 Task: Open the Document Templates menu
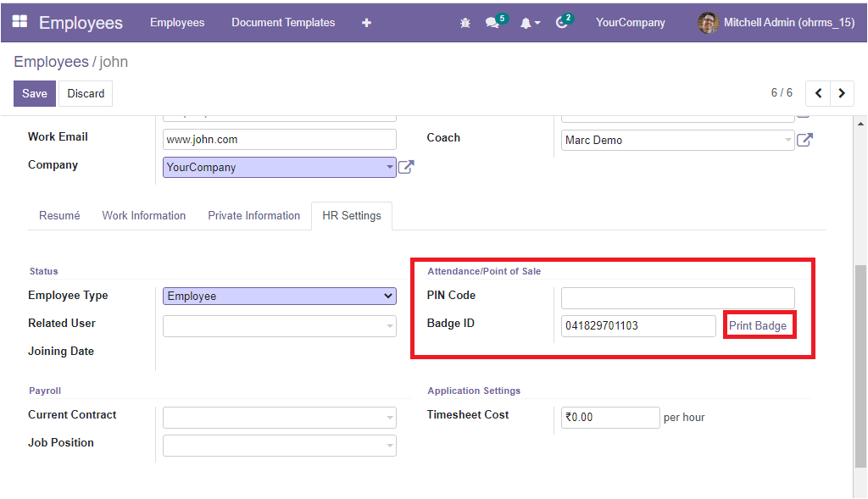click(283, 23)
